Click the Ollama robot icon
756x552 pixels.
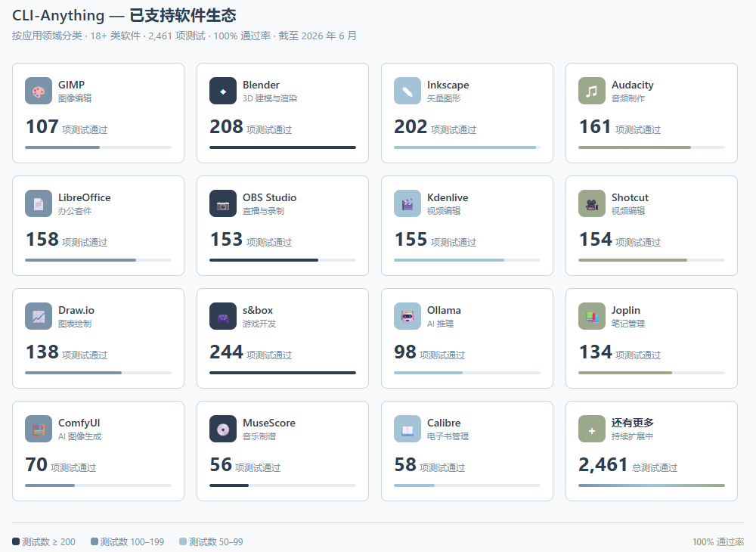(407, 316)
